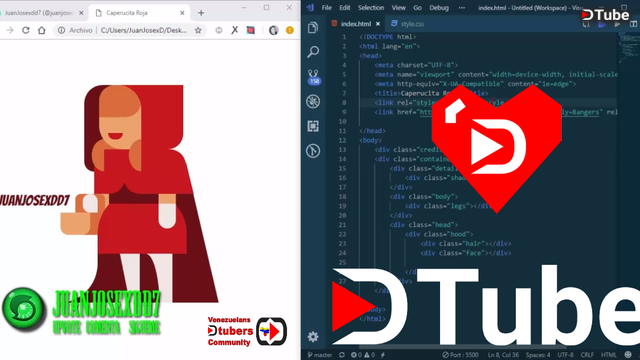Open master branch selector in status bar
Viewport: 640px width, 360px height.
click(x=320, y=355)
